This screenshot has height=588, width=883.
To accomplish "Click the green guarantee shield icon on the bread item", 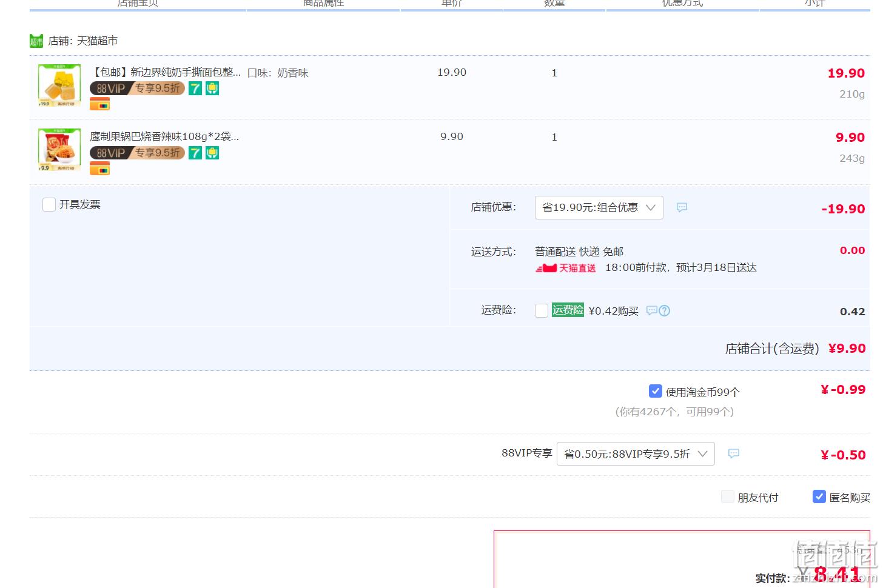I will [212, 89].
